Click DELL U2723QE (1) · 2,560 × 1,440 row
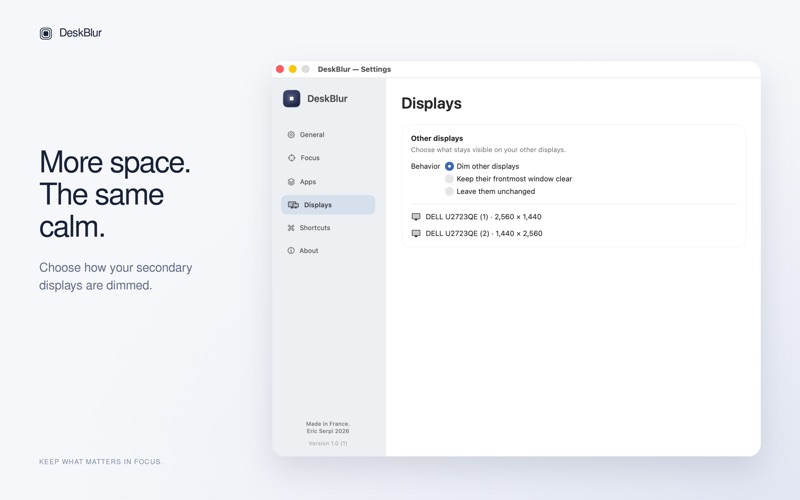 [573, 217]
